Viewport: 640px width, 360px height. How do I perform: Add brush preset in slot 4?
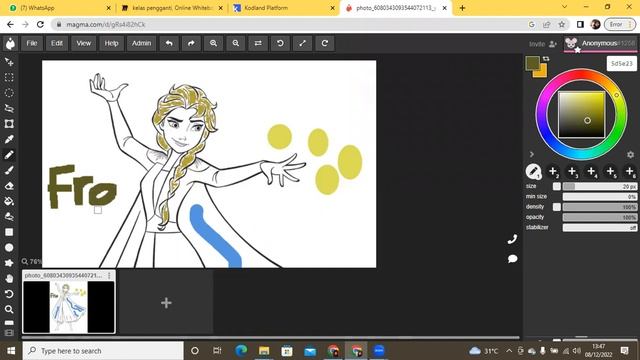click(591, 171)
